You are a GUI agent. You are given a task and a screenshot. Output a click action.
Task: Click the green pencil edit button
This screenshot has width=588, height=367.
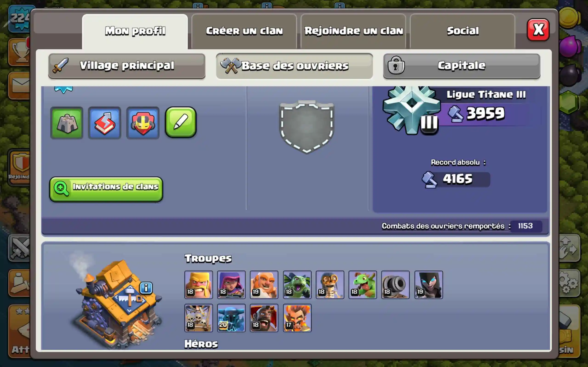tap(181, 122)
